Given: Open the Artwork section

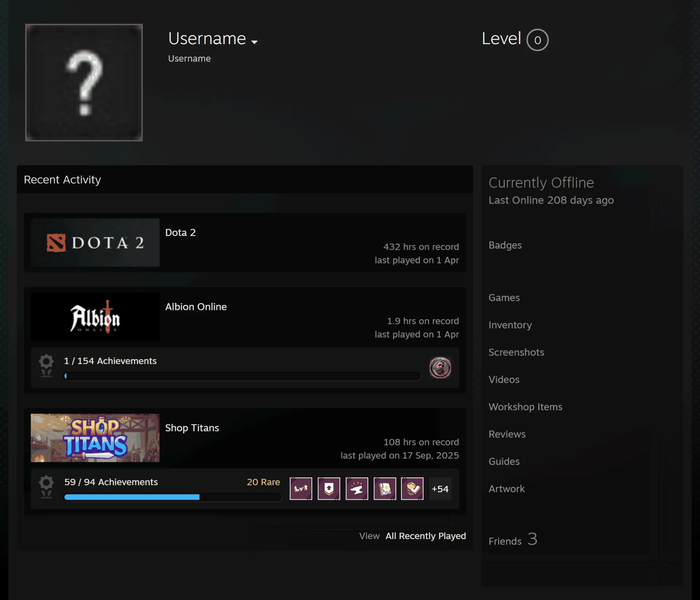Looking at the screenshot, I should 506,489.
